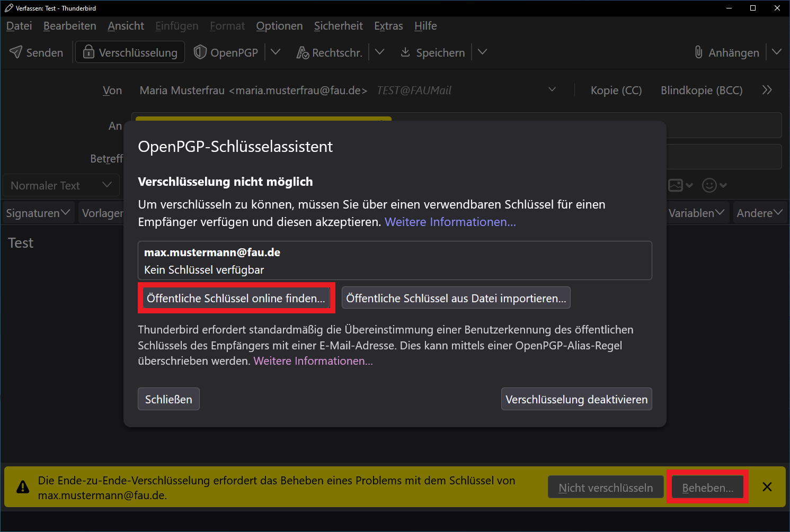The width and height of the screenshot is (790, 532).
Task: Open the first Weitere Informationen link
Action: (450, 222)
